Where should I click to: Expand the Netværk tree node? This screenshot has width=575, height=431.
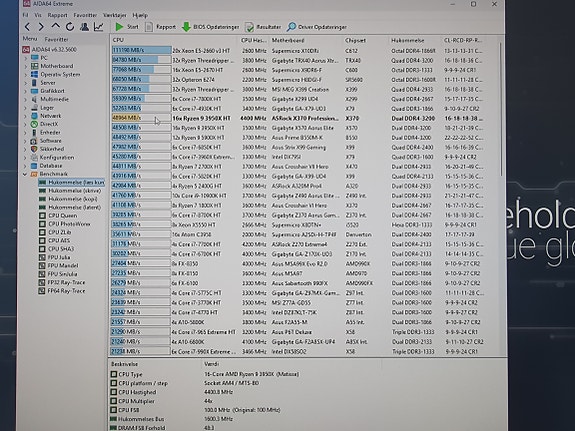[x=26, y=116]
